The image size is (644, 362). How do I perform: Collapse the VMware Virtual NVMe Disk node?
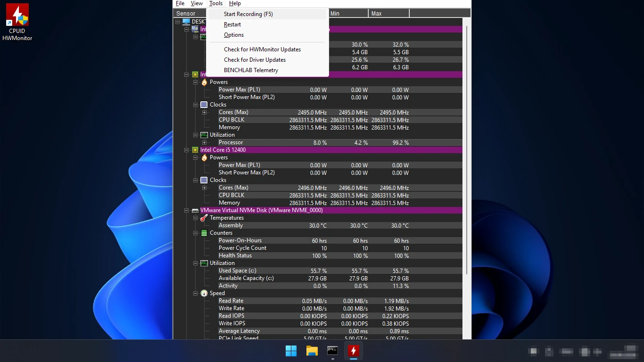coord(187,210)
